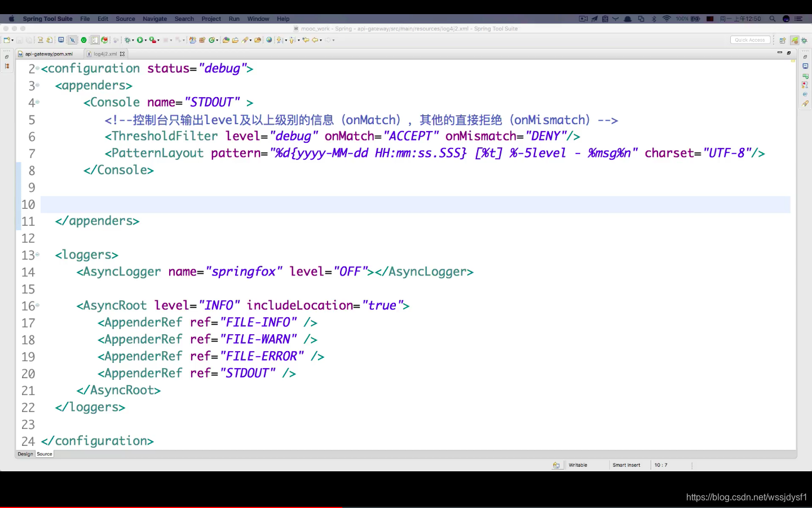The height and width of the screenshot is (508, 812).
Task: Click the Search flashlight icon
Action: tap(245, 40)
